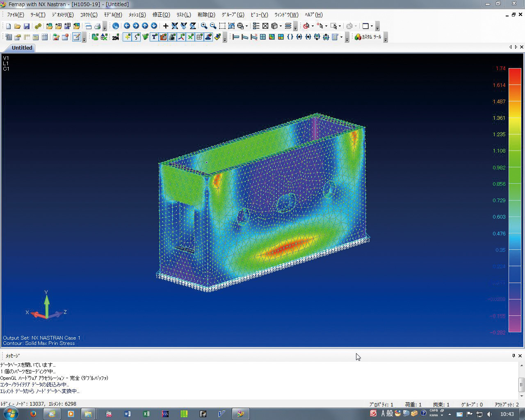Screen dimensions: 525x420
Task: Click the Open folder icon
Action: coord(17,26)
